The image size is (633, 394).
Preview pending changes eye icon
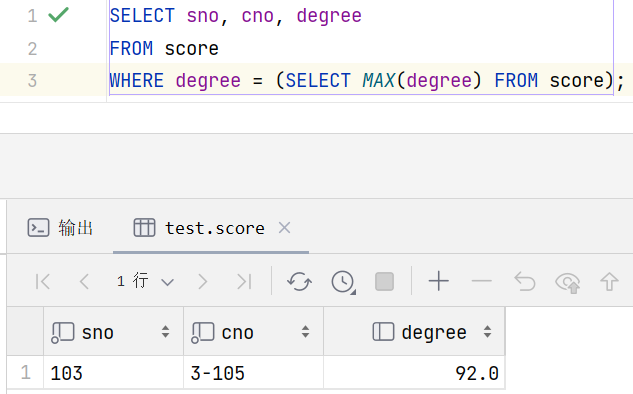(x=568, y=282)
